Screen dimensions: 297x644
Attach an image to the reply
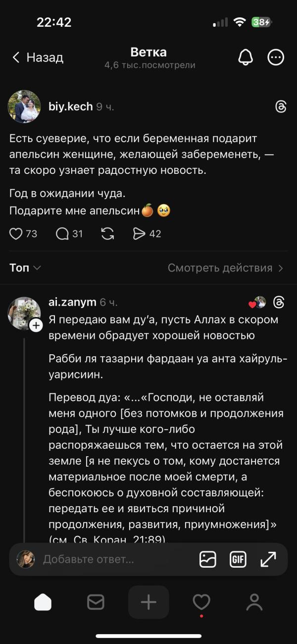click(208, 559)
